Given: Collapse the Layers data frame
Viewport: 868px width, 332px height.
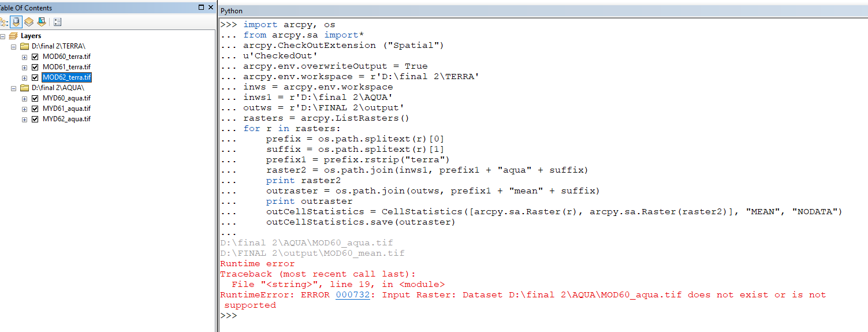Looking at the screenshot, I should coord(3,36).
